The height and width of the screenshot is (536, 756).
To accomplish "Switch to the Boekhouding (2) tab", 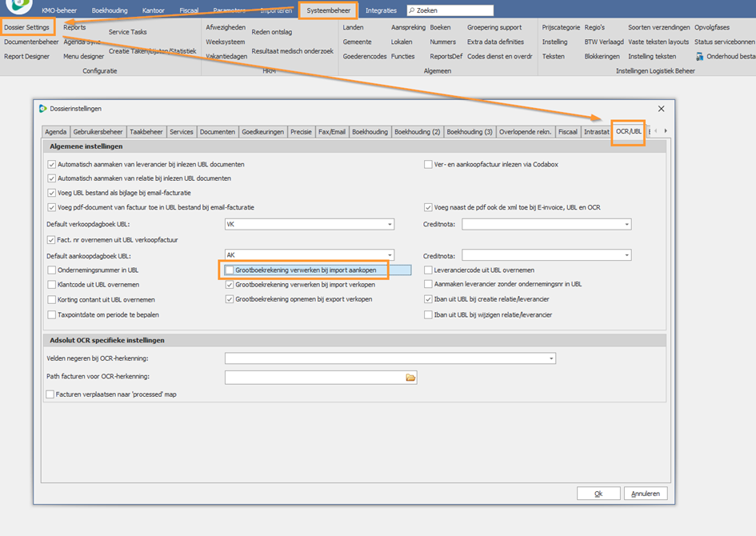I will [417, 132].
